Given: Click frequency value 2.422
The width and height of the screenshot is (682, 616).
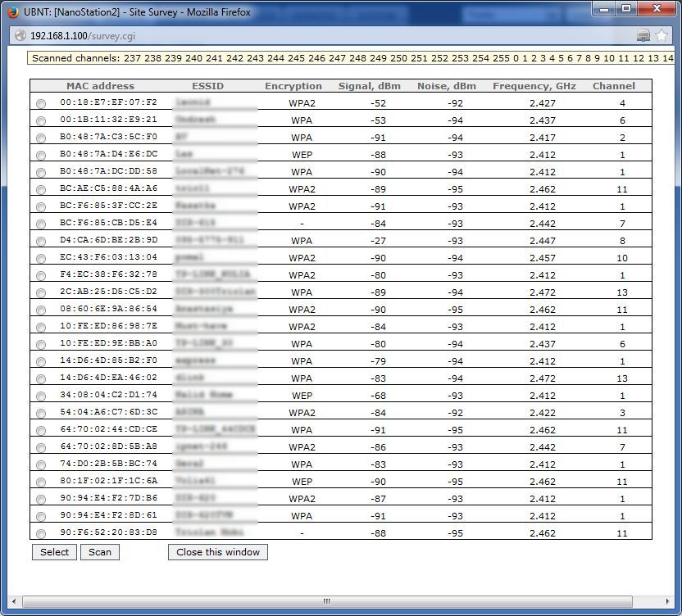Looking at the screenshot, I should (x=543, y=413).
